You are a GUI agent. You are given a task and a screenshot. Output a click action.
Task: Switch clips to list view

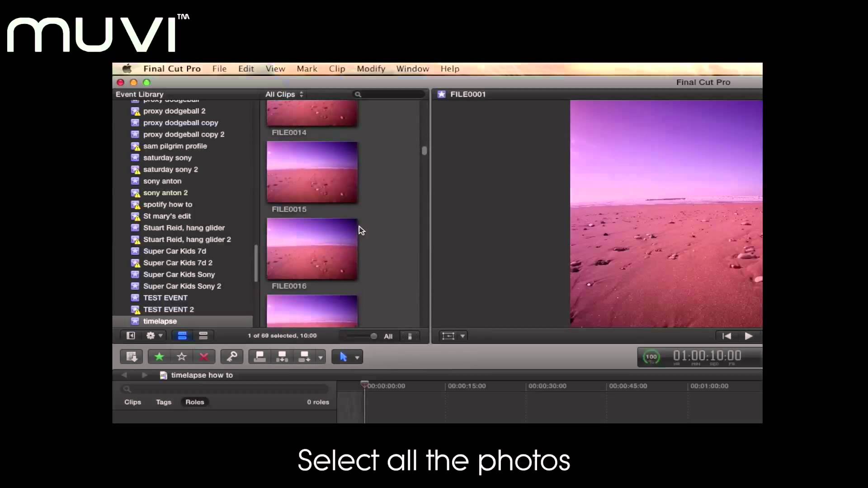203,336
